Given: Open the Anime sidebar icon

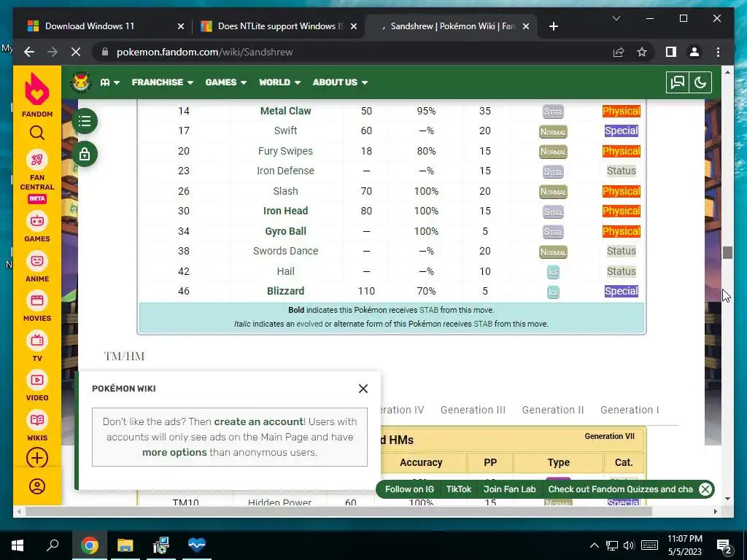Looking at the screenshot, I should pos(36,261).
